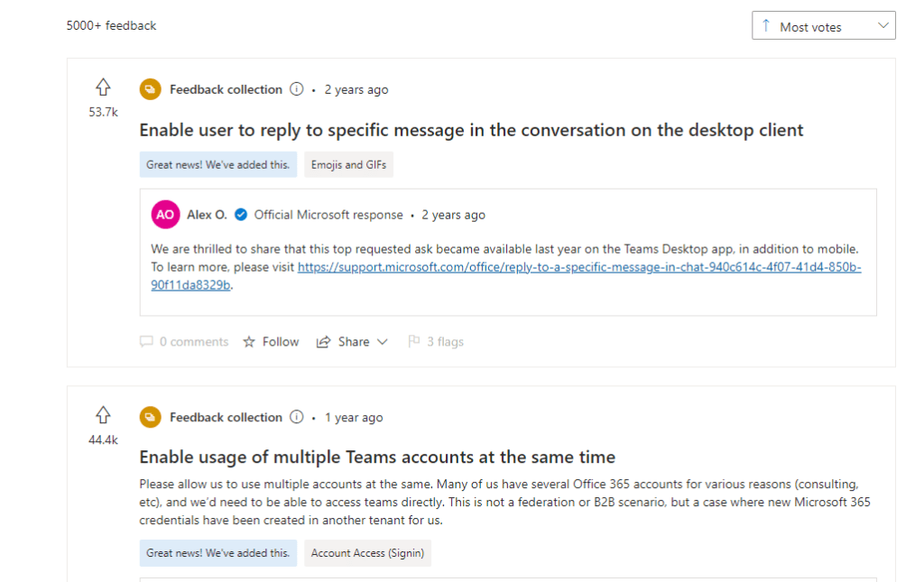Viewport: 924px width, 582px height.
Task: Click 'Feedback collection' name on first post
Action: click(226, 89)
